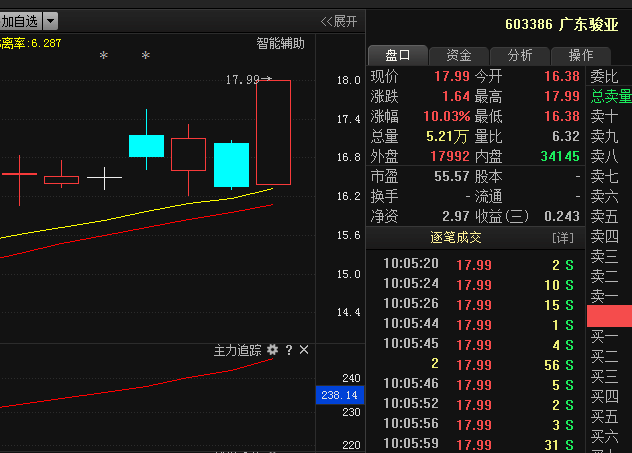Screen dimensions: 632x453
Task: Open trade details via [详] link
Action: coord(563,238)
